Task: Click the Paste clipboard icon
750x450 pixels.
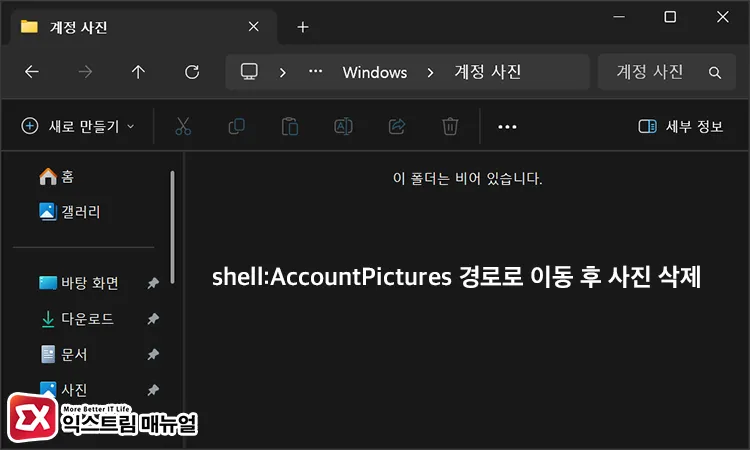Action: coord(290,126)
